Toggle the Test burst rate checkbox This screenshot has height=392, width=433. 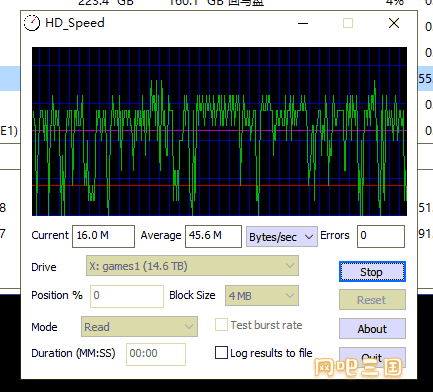(221, 325)
